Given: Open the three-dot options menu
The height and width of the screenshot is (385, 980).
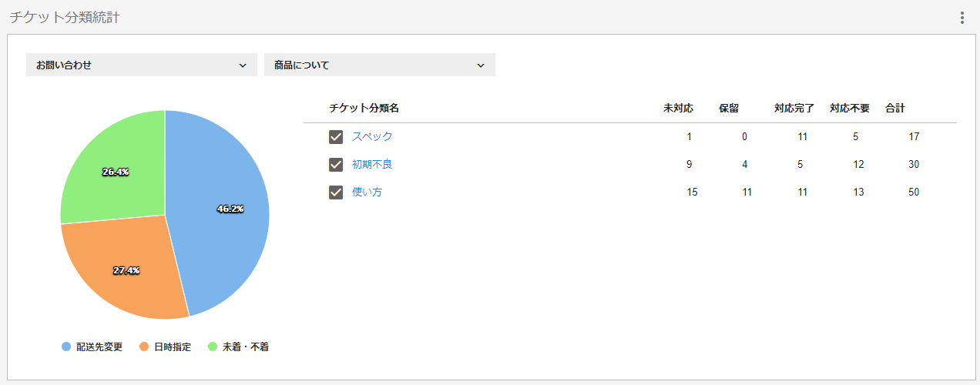Looking at the screenshot, I should [x=962, y=18].
